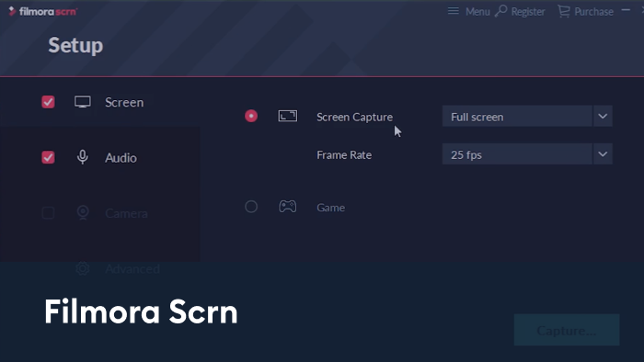
Task: Select the Screen Capture radio button
Action: [251, 116]
